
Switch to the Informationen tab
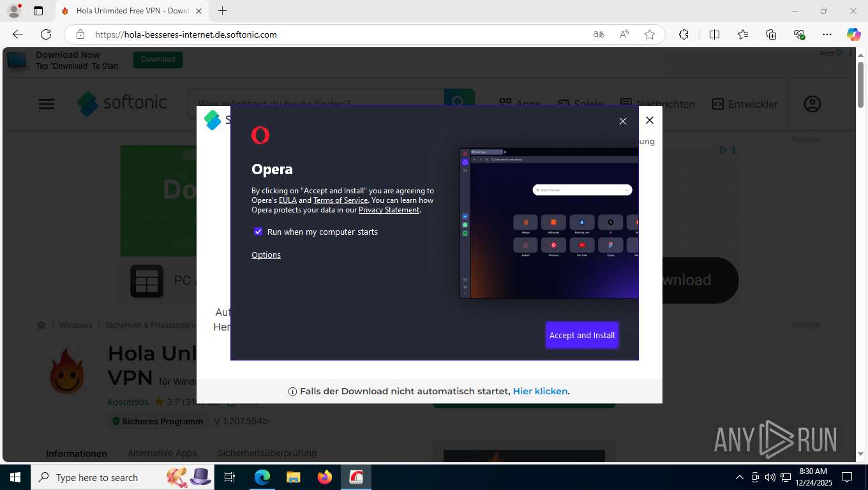pos(77,454)
